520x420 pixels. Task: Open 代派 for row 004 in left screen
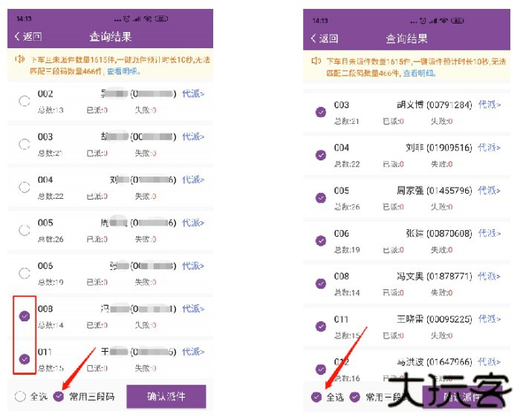(193, 180)
